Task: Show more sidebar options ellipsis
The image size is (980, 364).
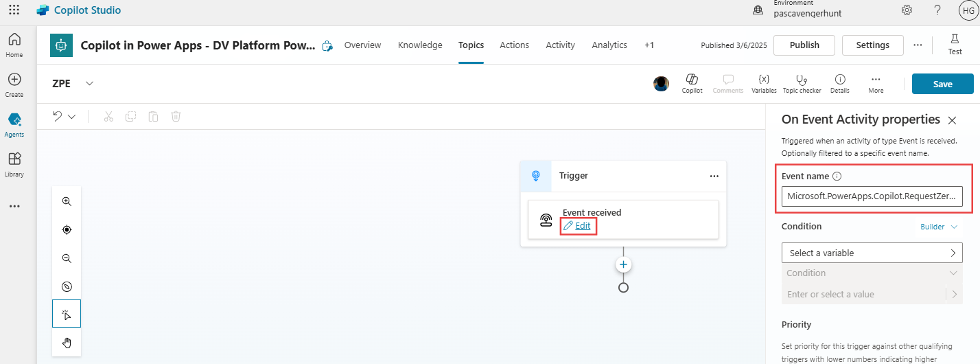Action: [x=14, y=206]
